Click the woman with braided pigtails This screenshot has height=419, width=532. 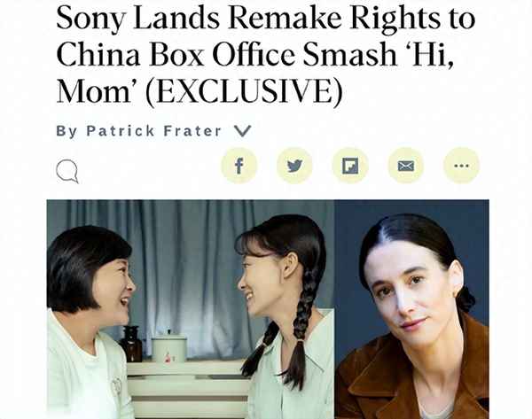286,315
